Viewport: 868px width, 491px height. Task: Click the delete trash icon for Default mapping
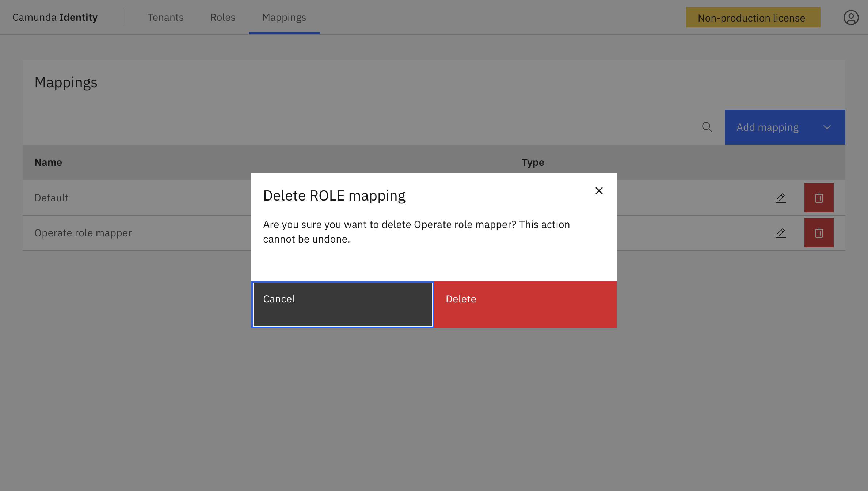pos(819,198)
